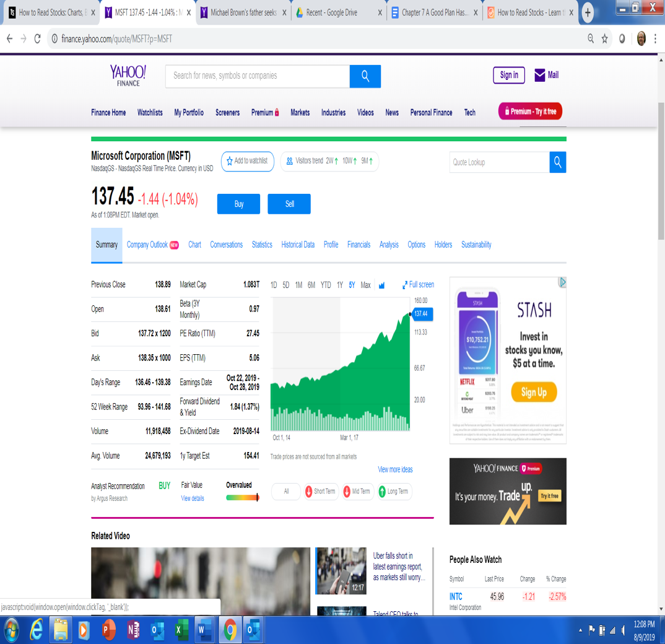Viewport: 665px width, 644px height.
Task: Open Fair Value View details link
Action: [x=193, y=498]
